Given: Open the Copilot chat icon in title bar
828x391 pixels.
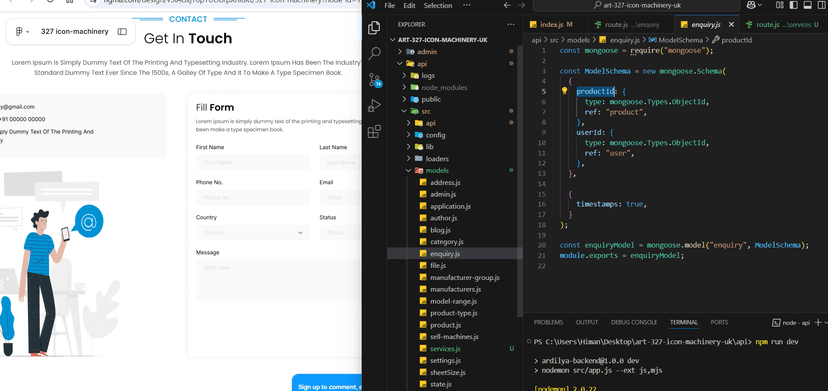Looking at the screenshot, I should tap(751, 5).
